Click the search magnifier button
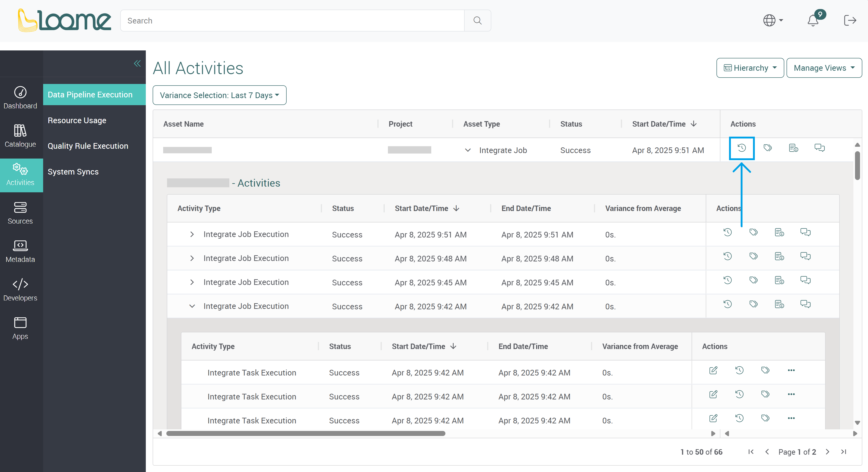The height and width of the screenshot is (472, 868). tap(477, 21)
